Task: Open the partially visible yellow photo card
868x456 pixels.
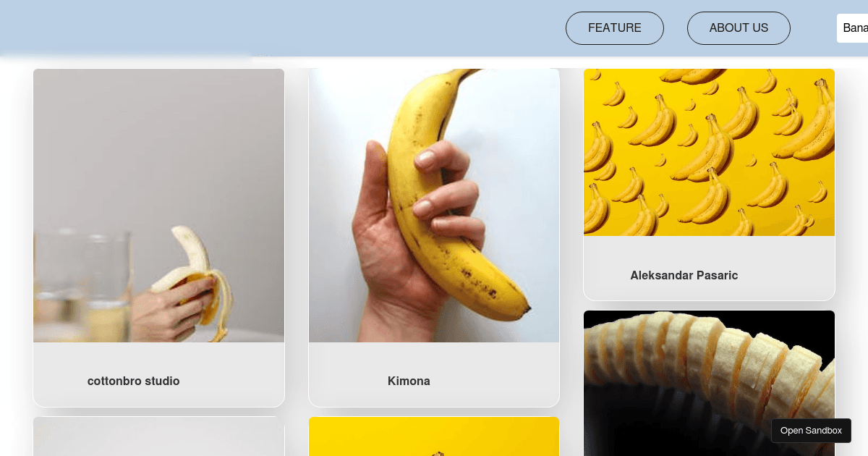Action: 434,436
